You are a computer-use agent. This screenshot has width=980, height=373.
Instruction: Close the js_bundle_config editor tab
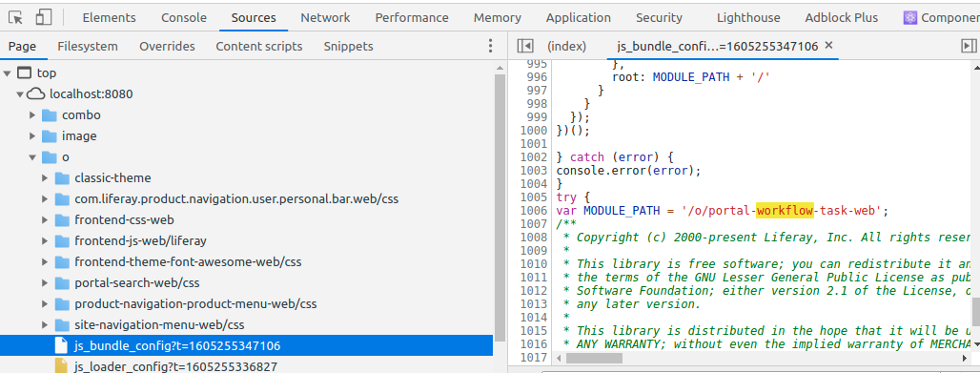(x=828, y=45)
